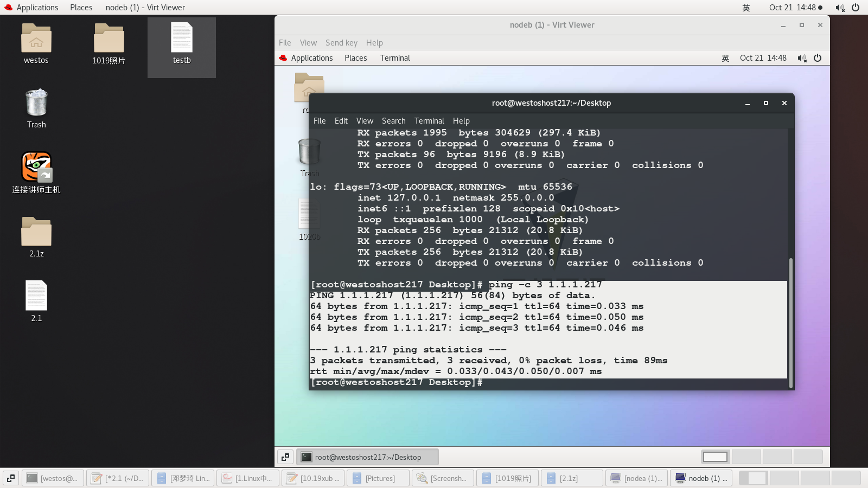Click the guest power button indicator
This screenshot has height=488, width=868.
click(818, 58)
